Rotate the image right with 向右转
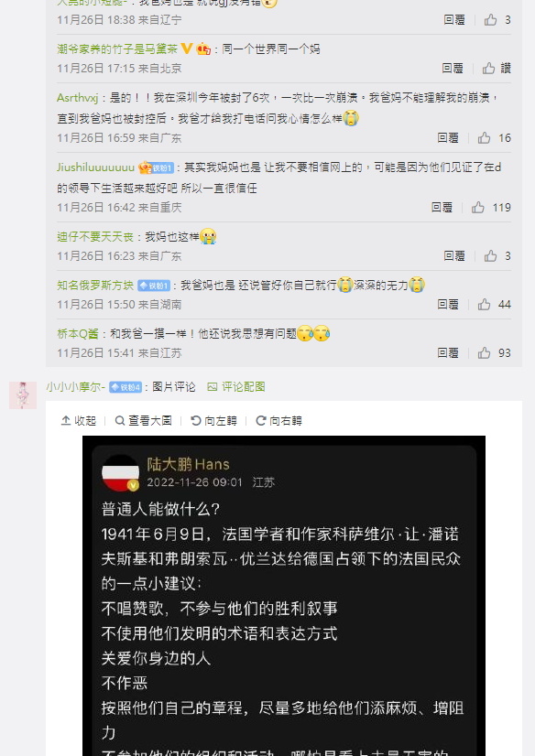535x756 pixels. click(x=278, y=421)
